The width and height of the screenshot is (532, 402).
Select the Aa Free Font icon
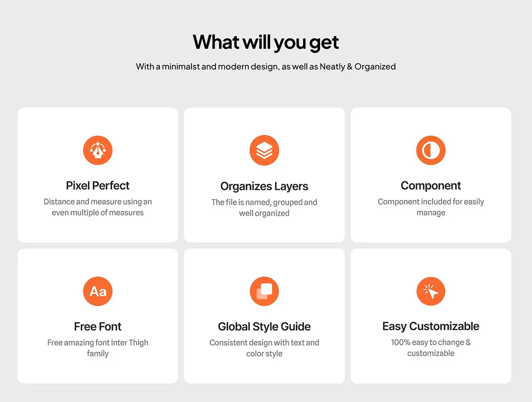pyautogui.click(x=98, y=291)
